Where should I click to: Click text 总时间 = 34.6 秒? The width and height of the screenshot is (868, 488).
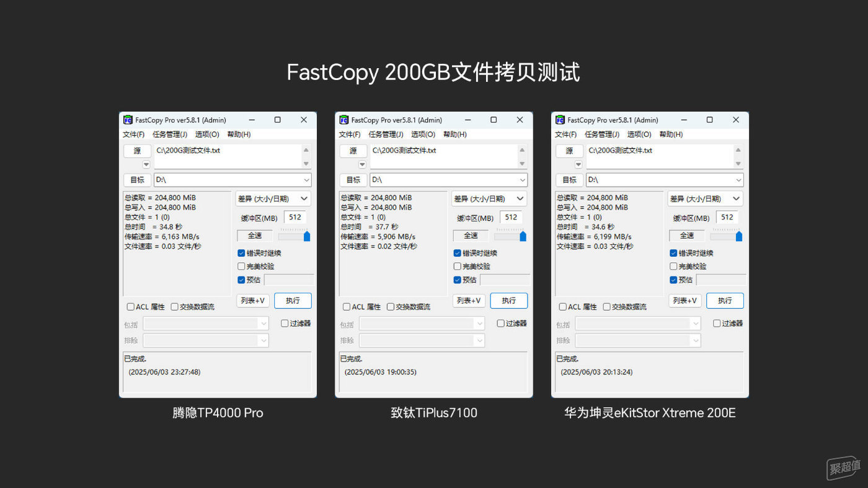(585, 227)
